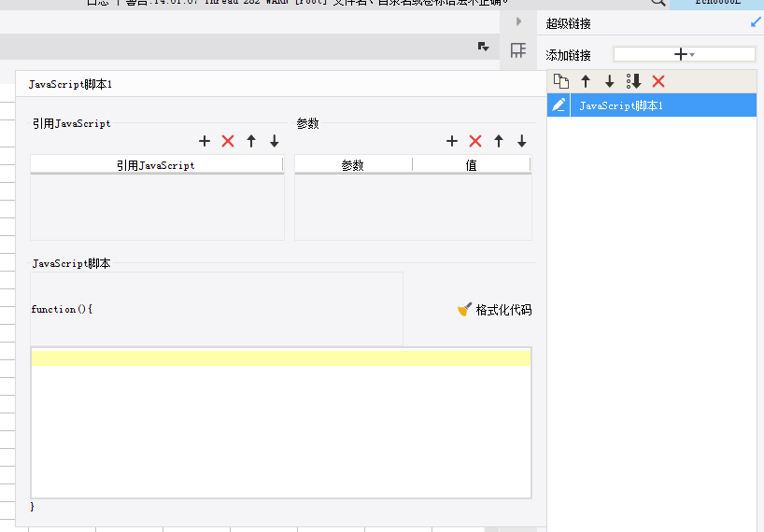Collapse the right panel with the arrow

point(518,21)
